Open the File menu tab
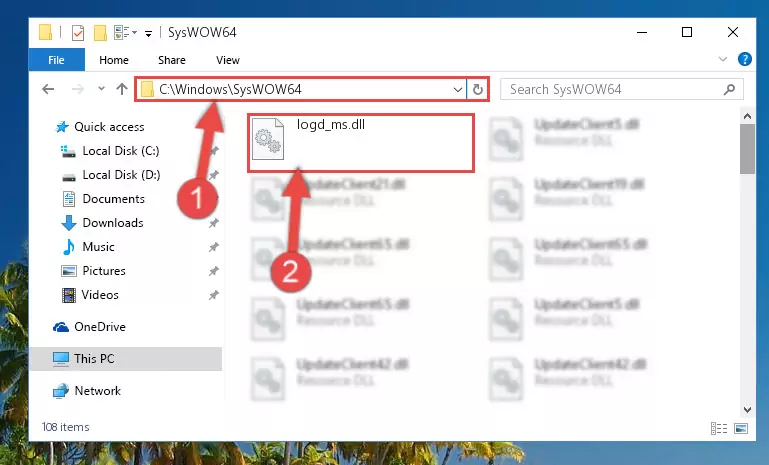Screen dimensions: 769x465 tap(56, 60)
